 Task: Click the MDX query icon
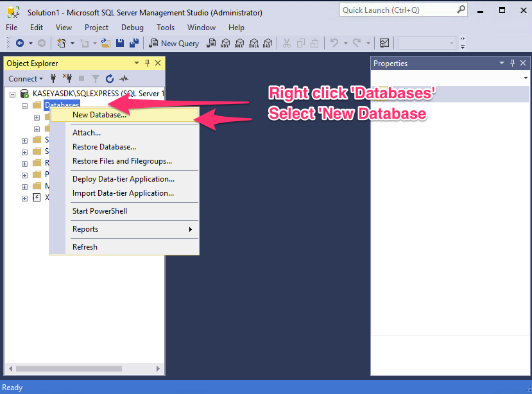(225, 43)
